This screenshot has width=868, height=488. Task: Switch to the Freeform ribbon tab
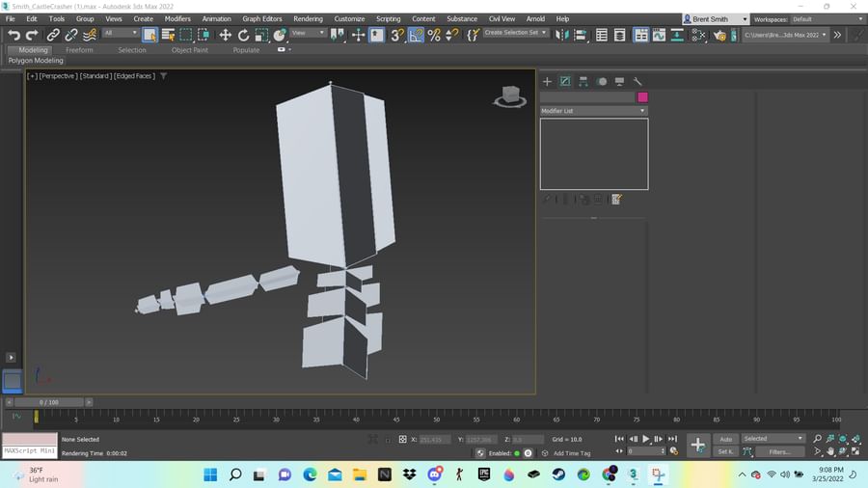click(79, 50)
